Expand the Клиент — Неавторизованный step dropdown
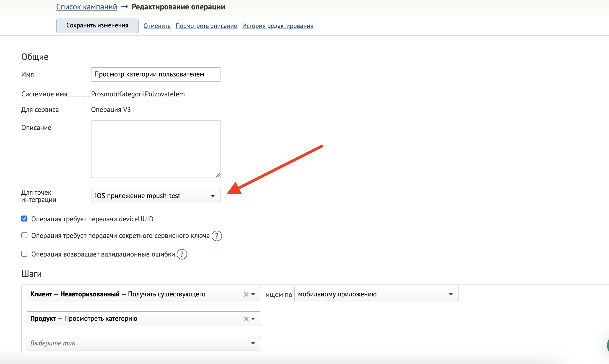The height and width of the screenshot is (364, 609). pos(253,294)
